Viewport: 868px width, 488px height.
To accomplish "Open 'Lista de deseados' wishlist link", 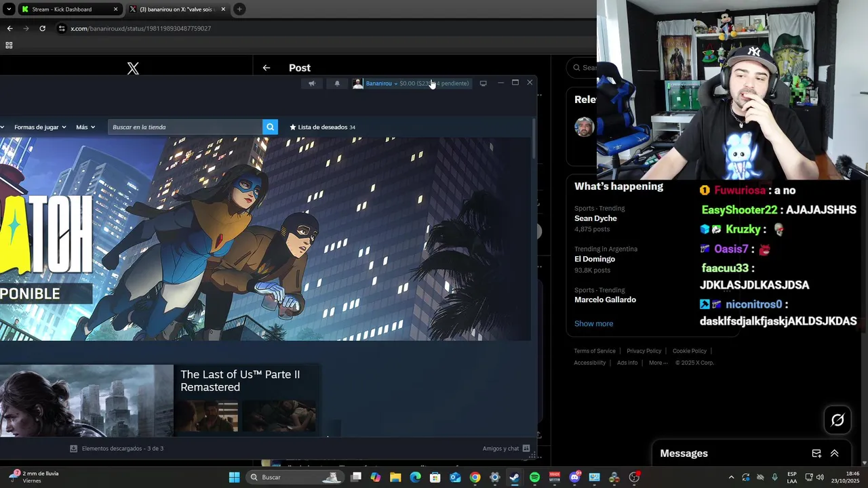I will click(x=322, y=127).
